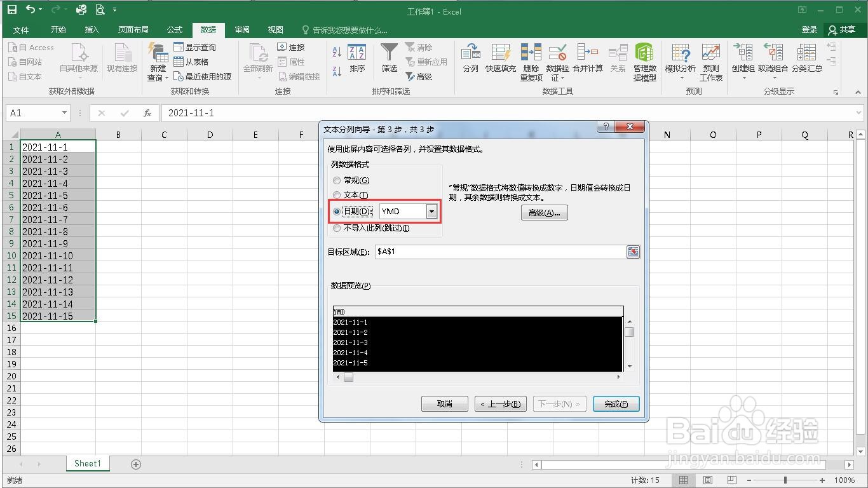Click the 合并计算 (Consolidate) icon
868x488 pixels.
tap(587, 60)
